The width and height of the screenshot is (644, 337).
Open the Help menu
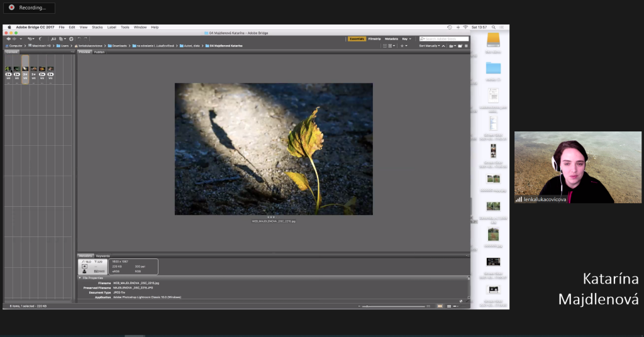point(155,27)
